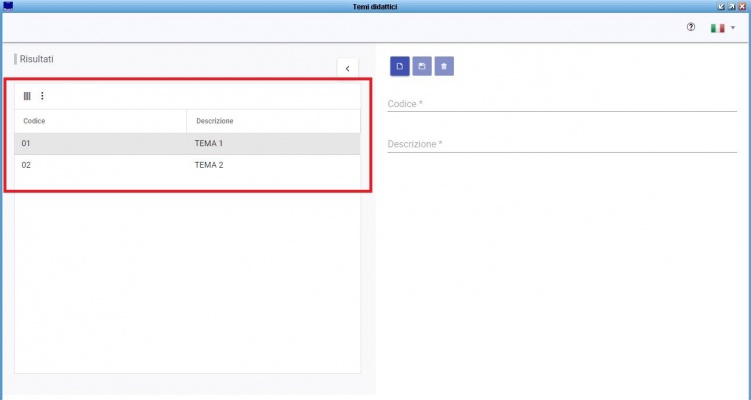Screen dimensions: 751x400
Task: Click the save floppy disk icon
Action: click(x=422, y=66)
